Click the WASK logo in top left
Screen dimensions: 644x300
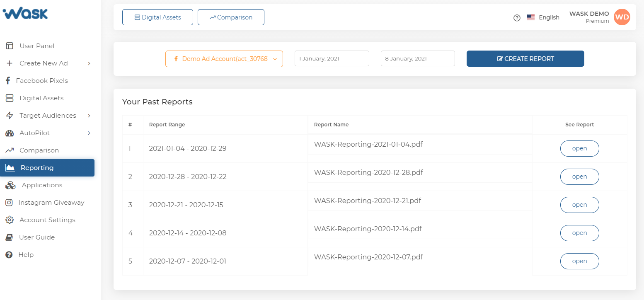25,14
